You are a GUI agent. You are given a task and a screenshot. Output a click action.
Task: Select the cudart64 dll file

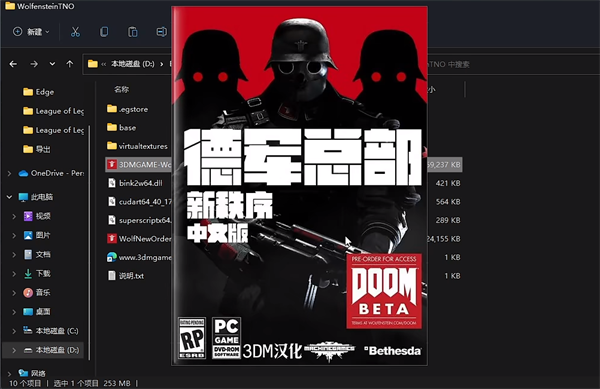tap(140, 202)
